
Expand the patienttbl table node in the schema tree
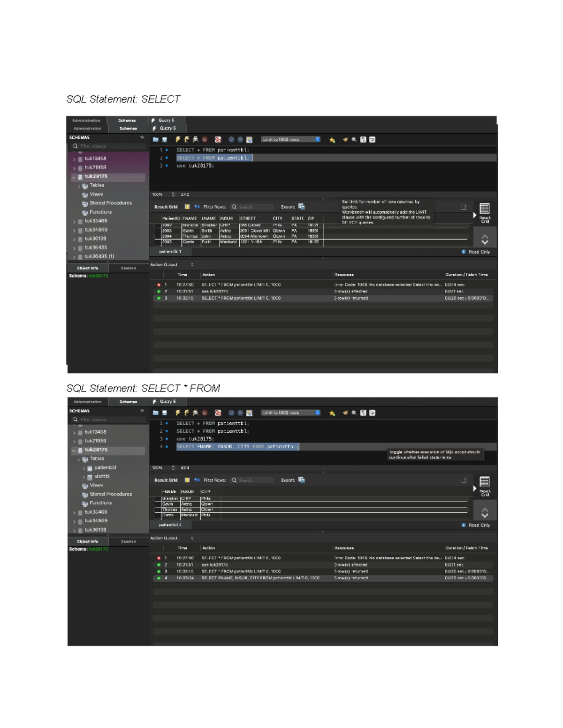pyautogui.click(x=84, y=468)
